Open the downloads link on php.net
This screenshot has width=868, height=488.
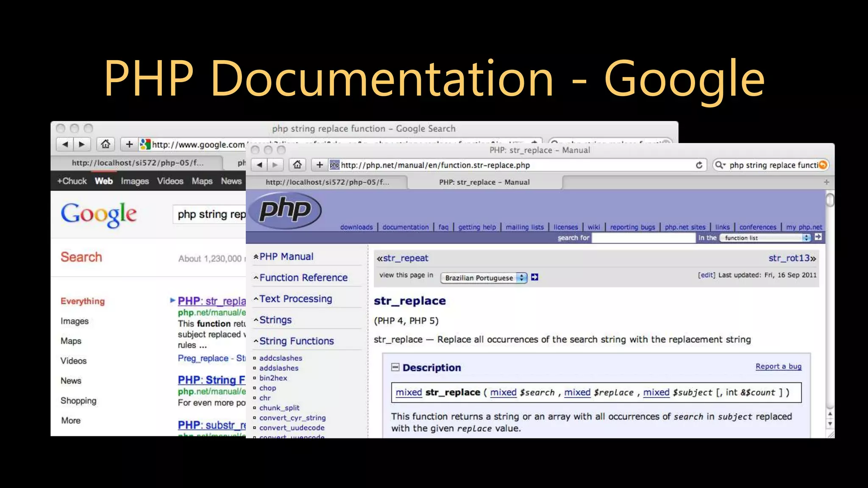[x=356, y=227]
